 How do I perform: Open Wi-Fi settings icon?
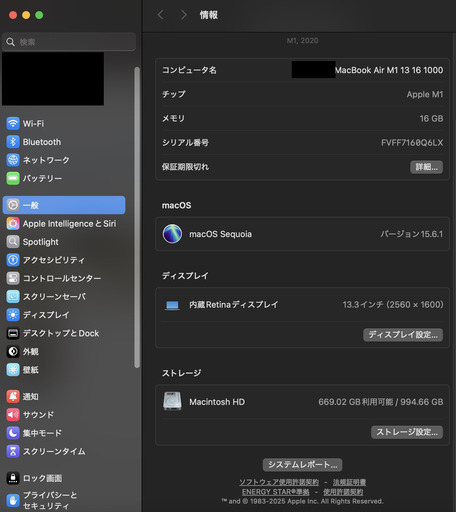[x=13, y=124]
